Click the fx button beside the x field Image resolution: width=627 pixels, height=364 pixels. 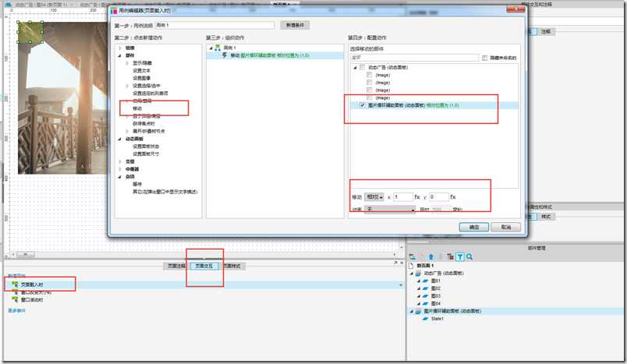pyautogui.click(x=417, y=197)
